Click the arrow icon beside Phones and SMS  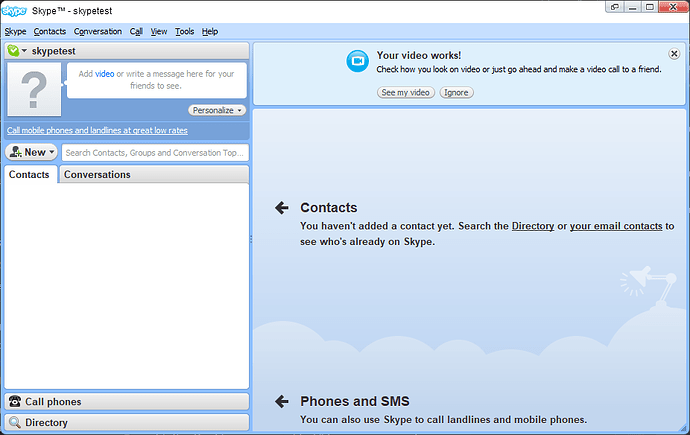click(x=282, y=401)
